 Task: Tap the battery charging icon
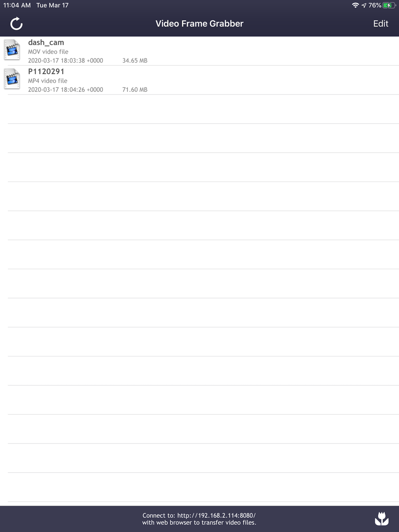pyautogui.click(x=389, y=5)
